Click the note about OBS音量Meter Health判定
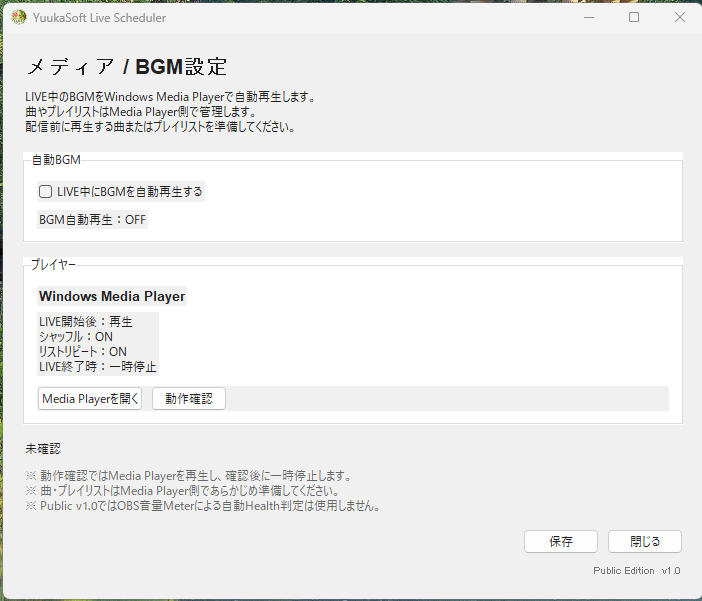Viewport: 702px width, 601px height. [203, 506]
